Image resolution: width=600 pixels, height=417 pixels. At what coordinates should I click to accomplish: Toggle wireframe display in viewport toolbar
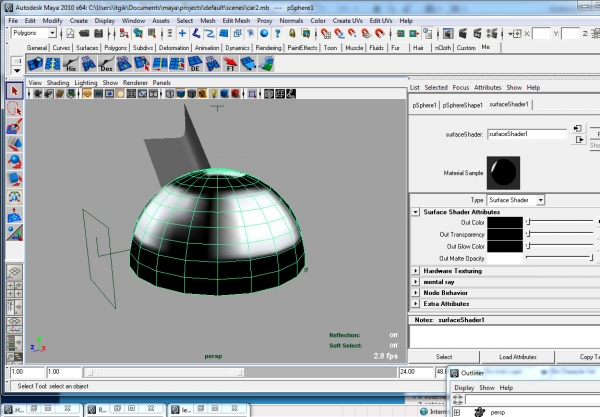coord(170,94)
